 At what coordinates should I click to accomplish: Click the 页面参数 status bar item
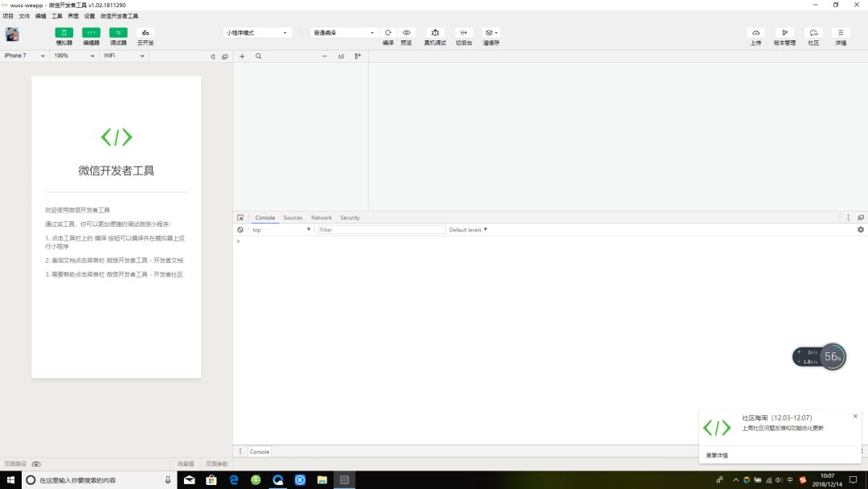(x=216, y=463)
